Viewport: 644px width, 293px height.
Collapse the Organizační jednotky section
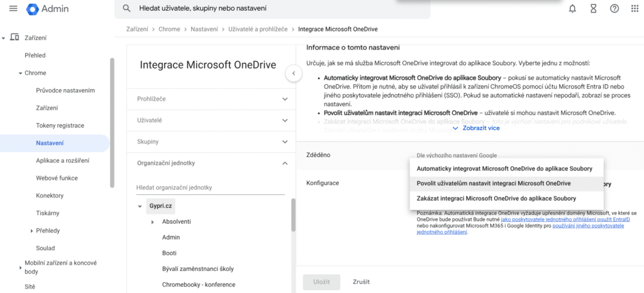click(285, 163)
